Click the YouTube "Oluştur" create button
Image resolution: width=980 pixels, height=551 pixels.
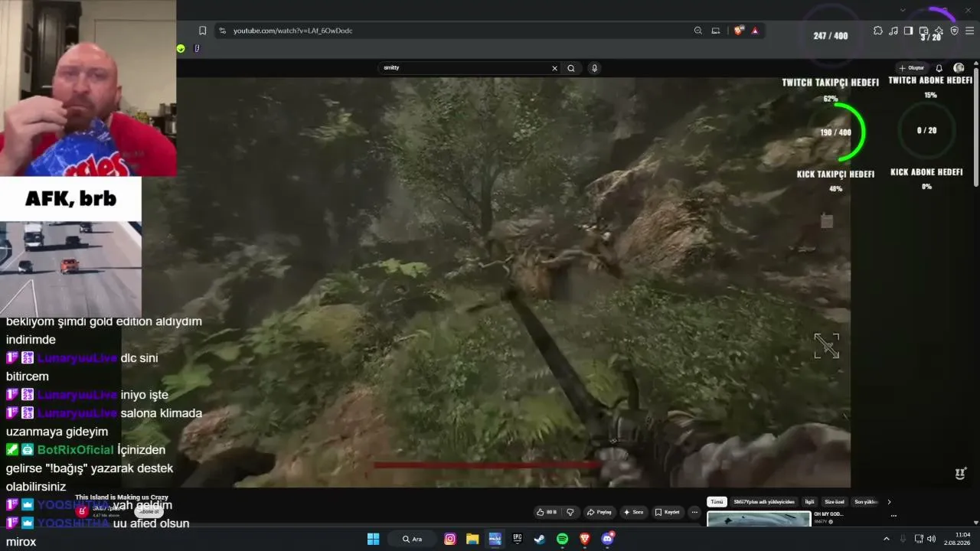coord(912,68)
